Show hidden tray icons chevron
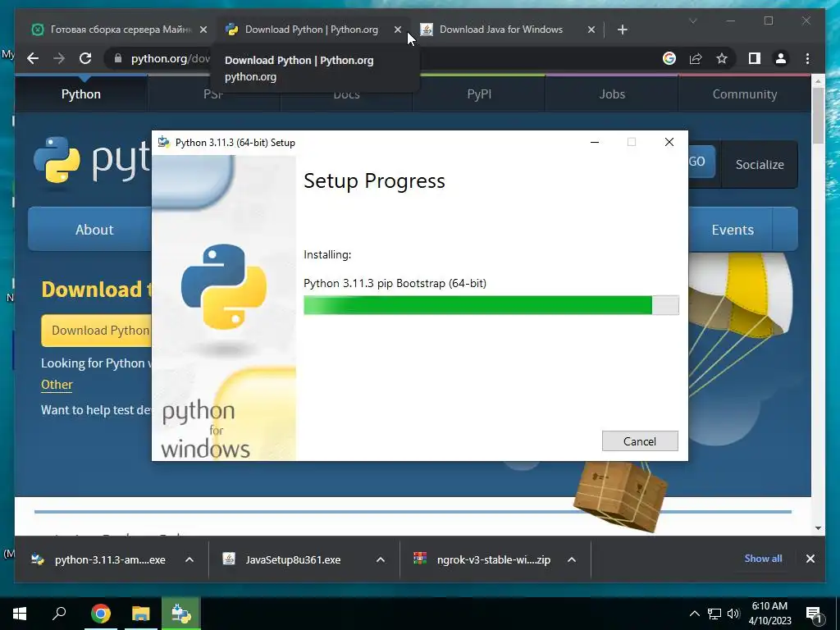The height and width of the screenshot is (630, 840). coord(694,614)
